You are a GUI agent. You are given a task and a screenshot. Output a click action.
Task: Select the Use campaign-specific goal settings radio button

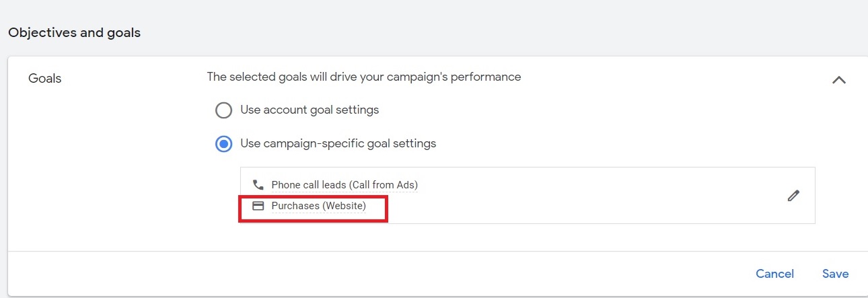tap(223, 144)
